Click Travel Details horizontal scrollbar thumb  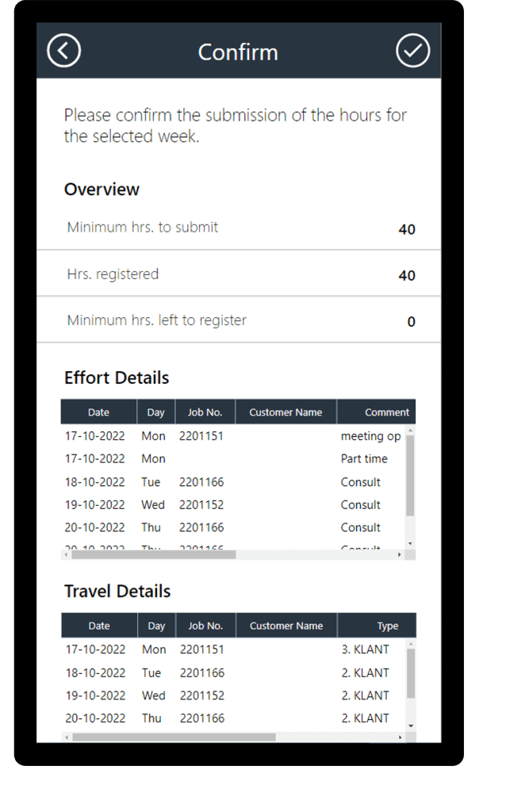click(x=174, y=737)
